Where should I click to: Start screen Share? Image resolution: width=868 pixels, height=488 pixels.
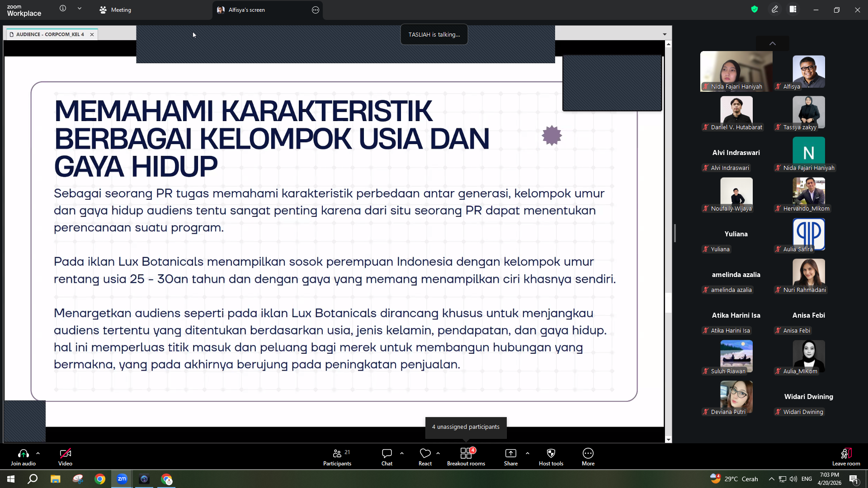tap(511, 457)
